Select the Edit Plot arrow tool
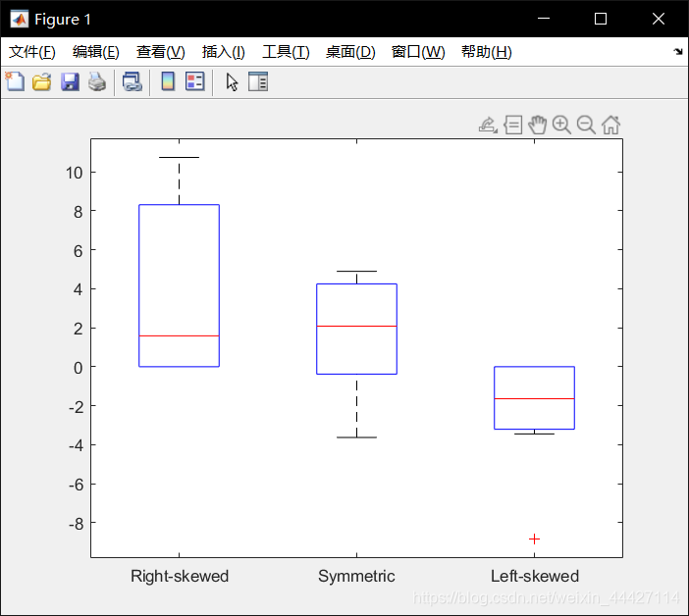This screenshot has width=689, height=616. 232,82
